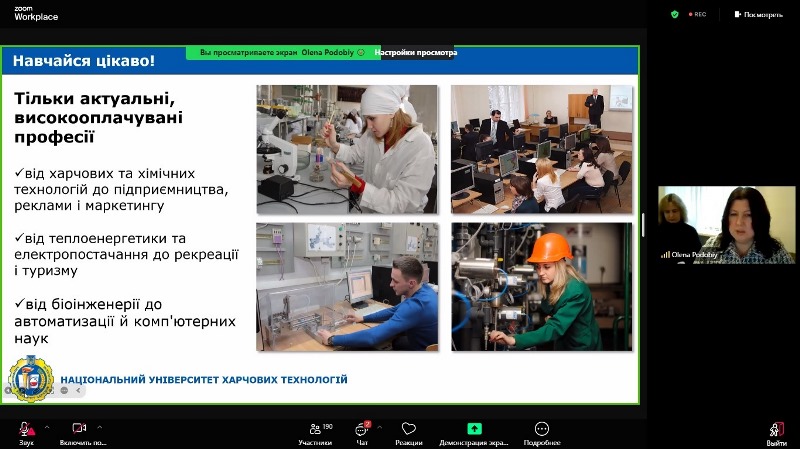Open the Чат chat panel
Image resolution: width=800 pixels, height=449 pixels.
(x=362, y=429)
